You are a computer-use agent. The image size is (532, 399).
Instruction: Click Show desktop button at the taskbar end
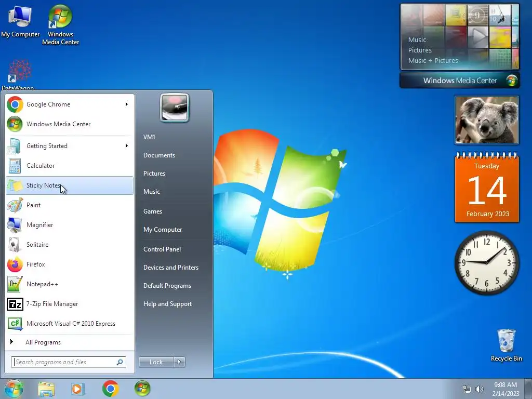(528, 389)
